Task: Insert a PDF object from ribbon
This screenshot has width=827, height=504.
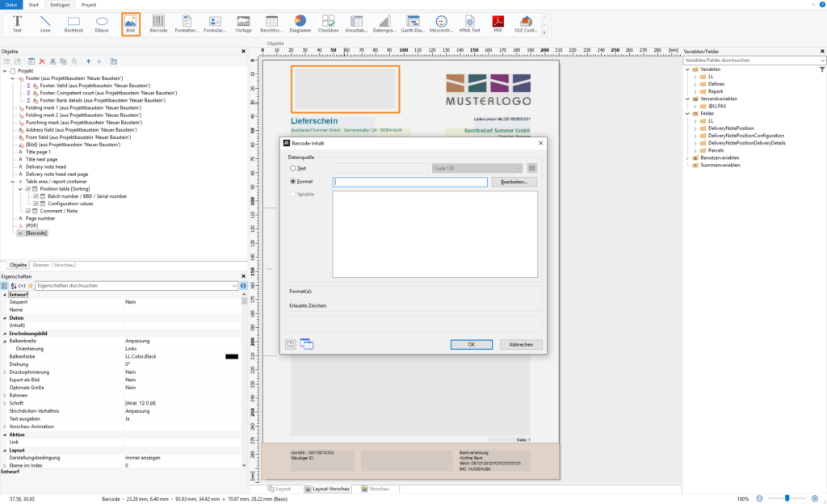Action: pos(498,23)
